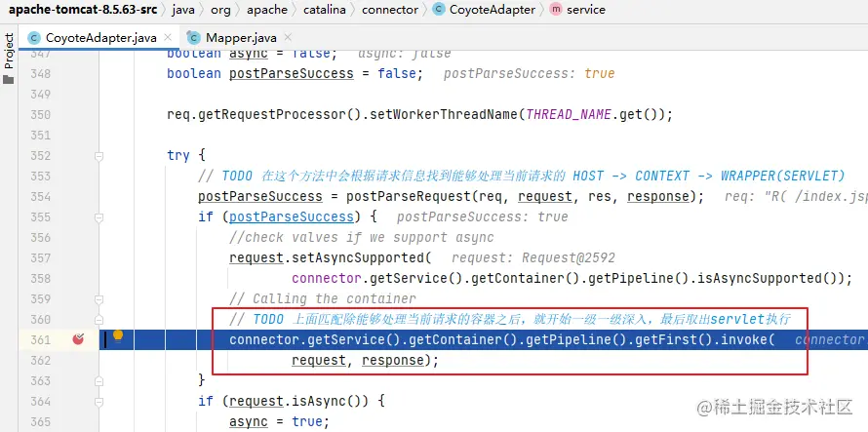868x432 pixels.
Task: Click line number 350 in gutter
Action: pos(40,115)
